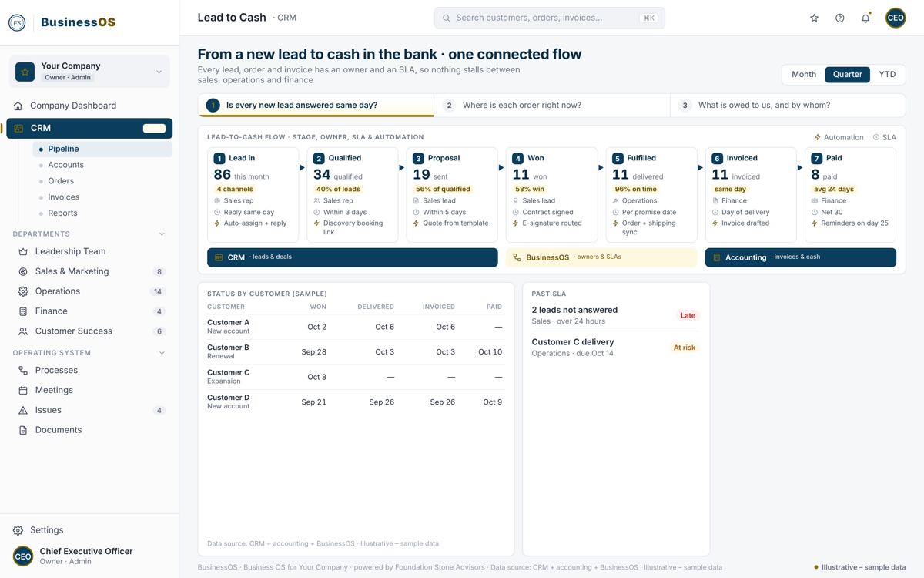
Task: Click the search customers input field
Action: 550,18
